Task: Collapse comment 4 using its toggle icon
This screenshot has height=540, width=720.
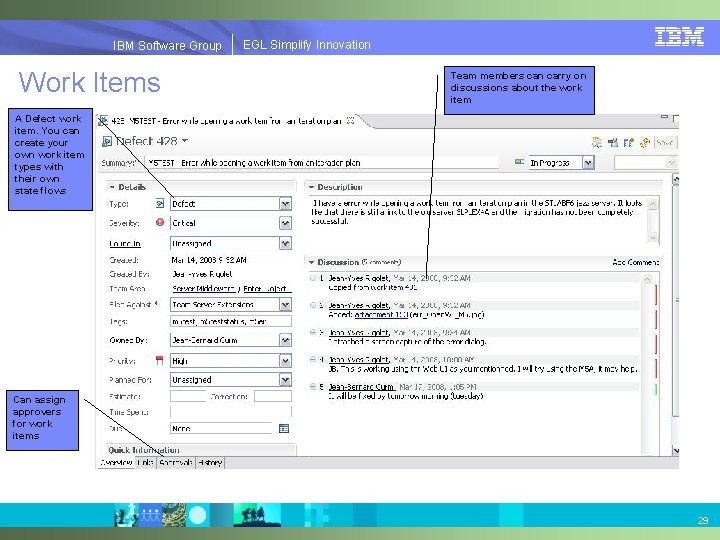Action: [313, 359]
